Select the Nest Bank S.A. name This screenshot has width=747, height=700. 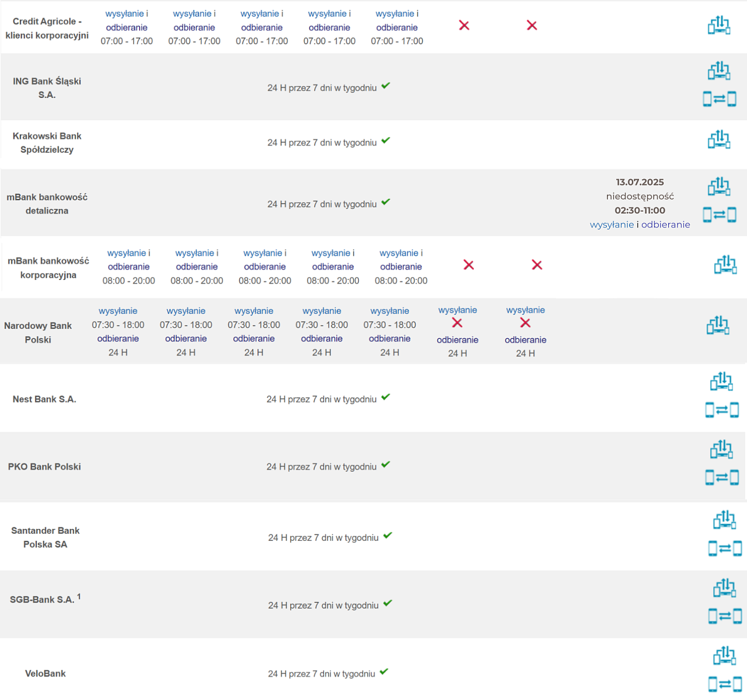(x=44, y=400)
